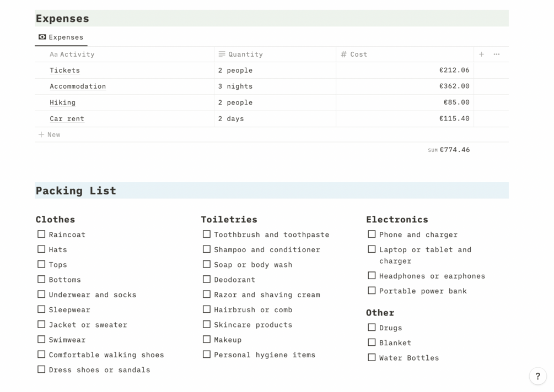Click the Cost column hash icon

click(x=343, y=55)
